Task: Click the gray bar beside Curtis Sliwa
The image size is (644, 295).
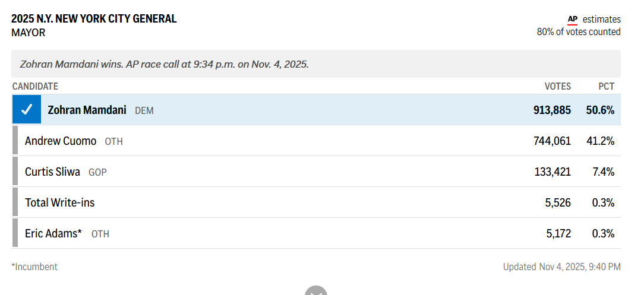Action: [x=15, y=172]
